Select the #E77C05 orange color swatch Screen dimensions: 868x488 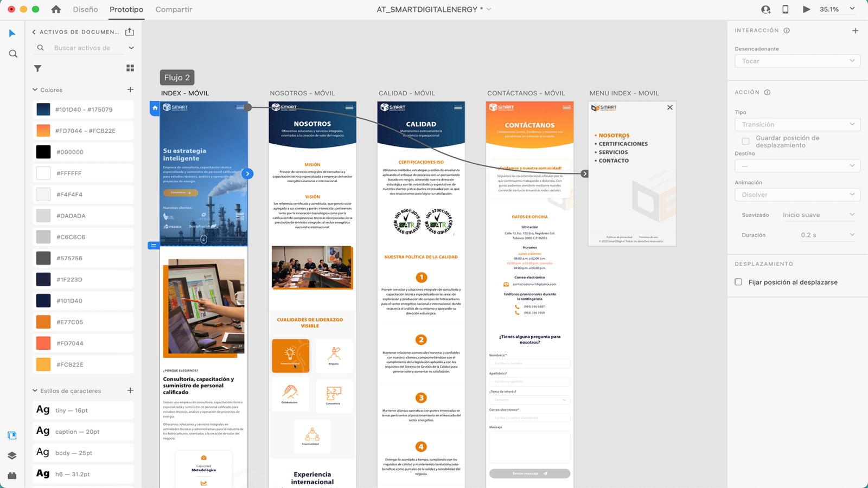coord(43,322)
